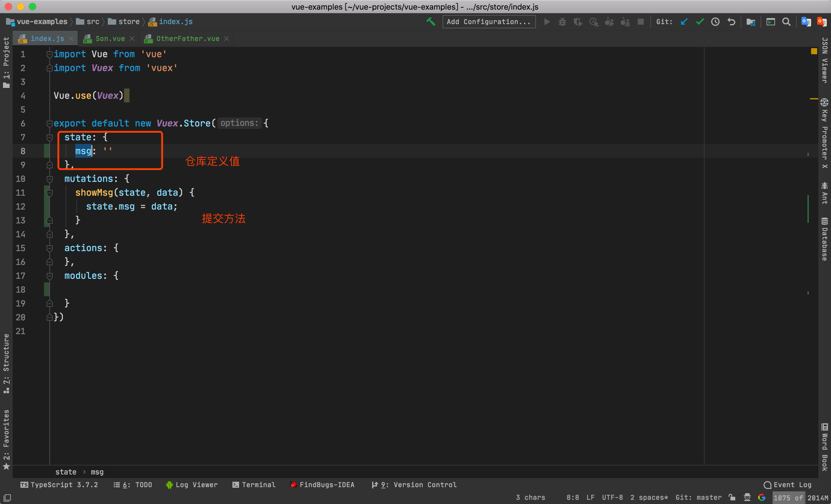Open the Favorites tool window

tap(6, 440)
